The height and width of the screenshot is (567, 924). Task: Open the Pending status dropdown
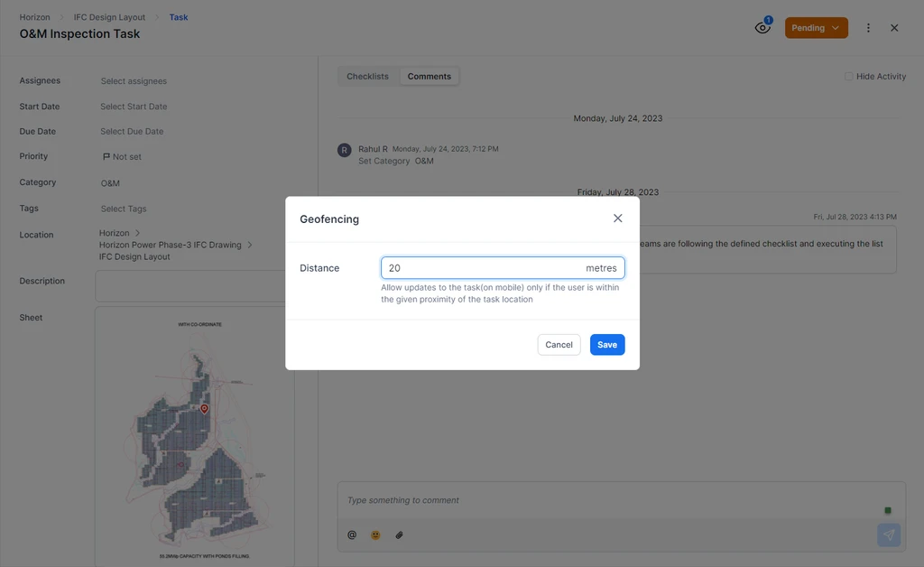pyautogui.click(x=816, y=28)
